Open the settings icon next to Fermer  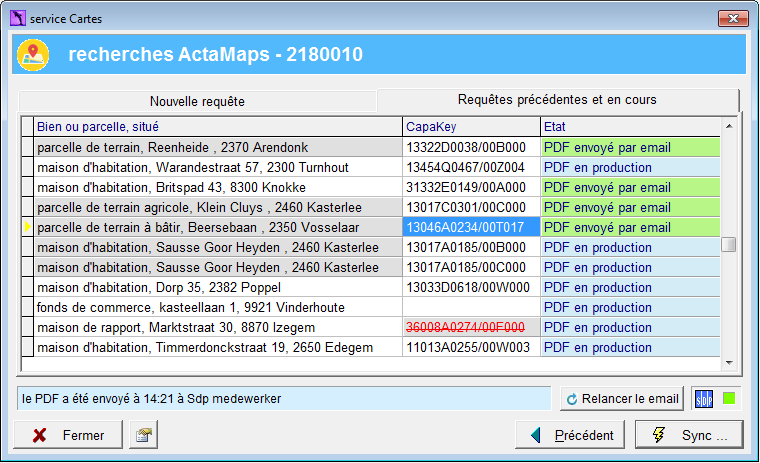[x=143, y=435]
